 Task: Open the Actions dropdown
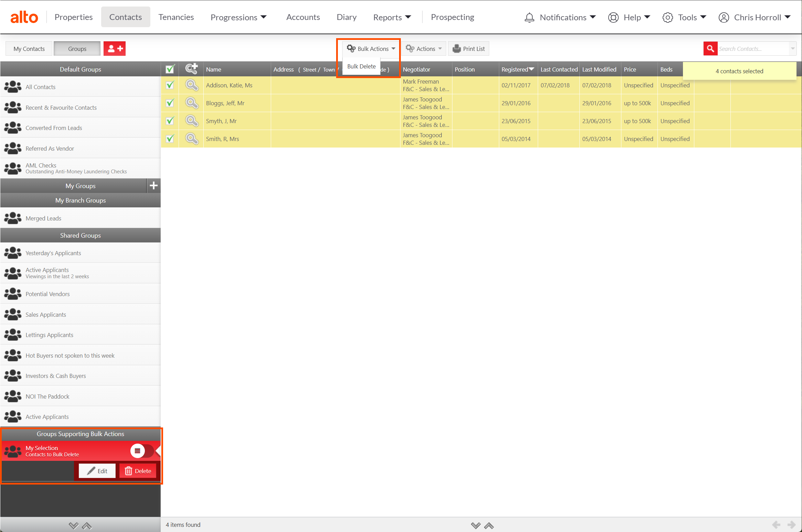(424, 49)
